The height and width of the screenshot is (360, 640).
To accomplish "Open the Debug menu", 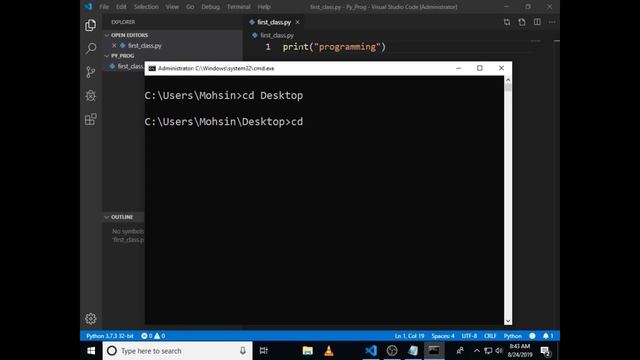I will point(211,7).
